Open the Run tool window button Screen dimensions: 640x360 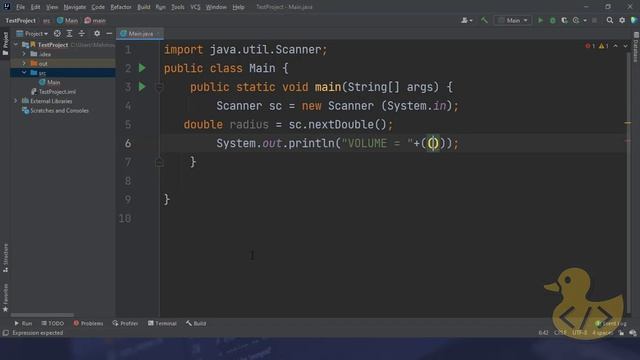click(23, 323)
